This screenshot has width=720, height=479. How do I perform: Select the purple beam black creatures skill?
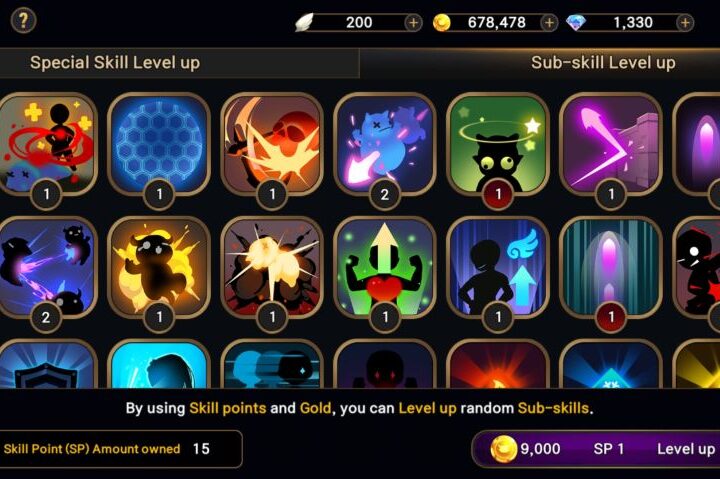[x=46, y=268]
